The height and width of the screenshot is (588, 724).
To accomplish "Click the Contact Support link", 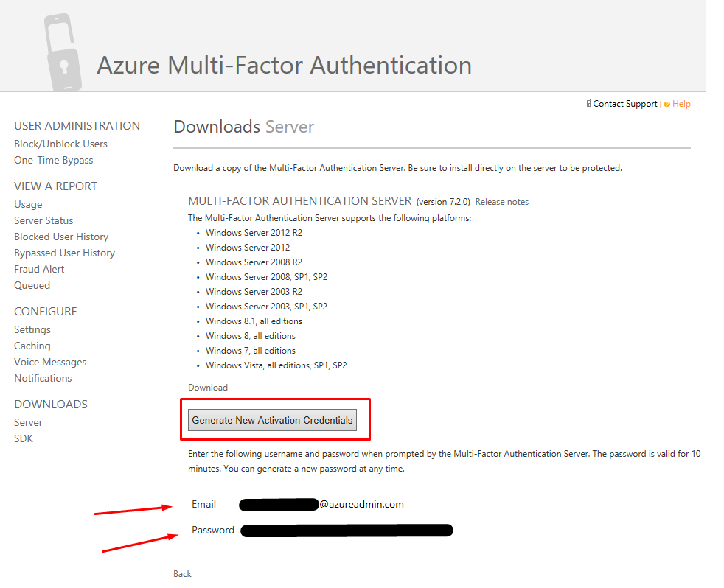I will (625, 104).
